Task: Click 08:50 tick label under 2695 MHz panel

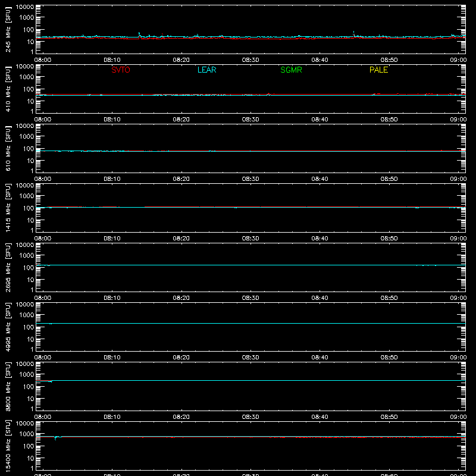Action: point(389,298)
